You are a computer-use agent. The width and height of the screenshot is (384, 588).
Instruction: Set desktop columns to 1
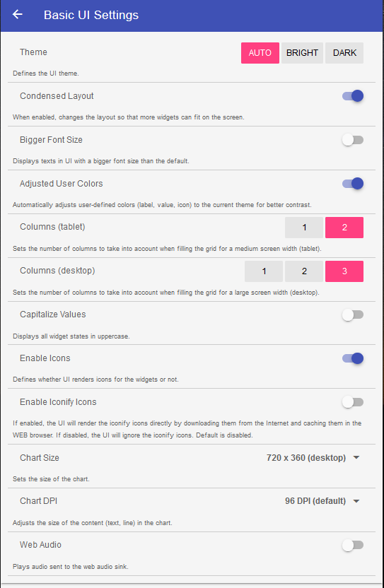[264, 271]
